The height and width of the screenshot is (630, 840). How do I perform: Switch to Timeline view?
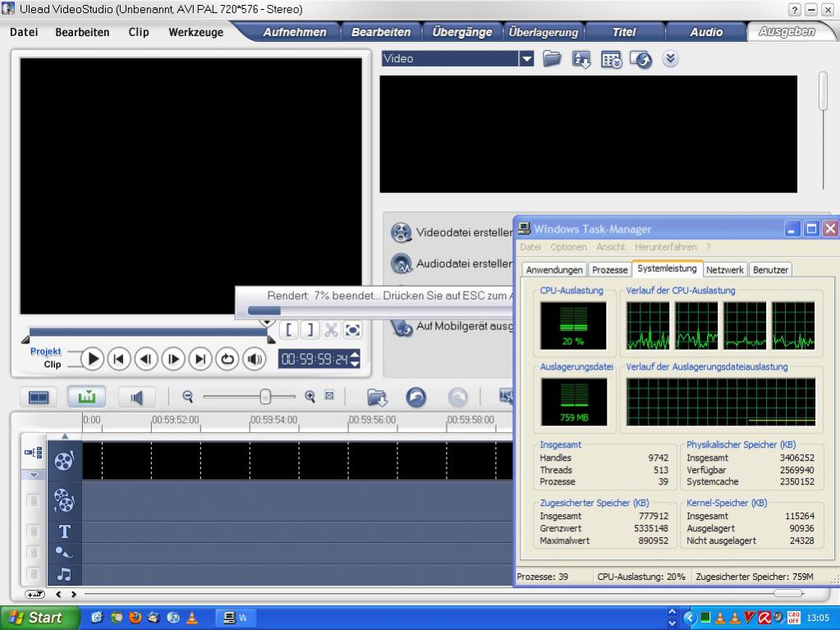click(x=86, y=397)
